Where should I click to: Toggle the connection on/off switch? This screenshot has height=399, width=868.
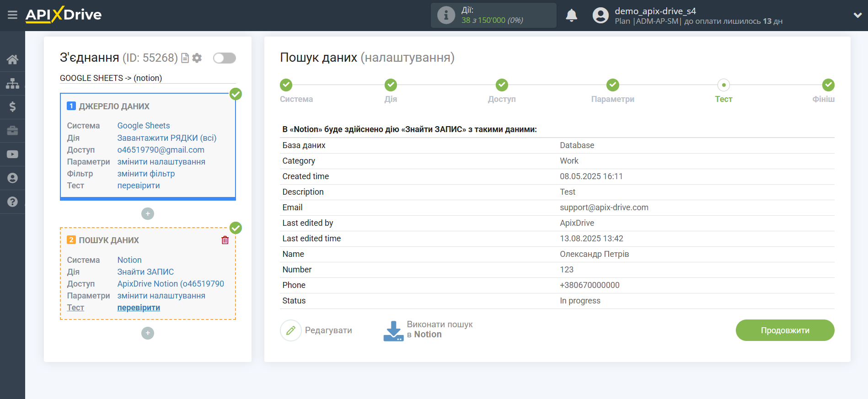coord(225,58)
